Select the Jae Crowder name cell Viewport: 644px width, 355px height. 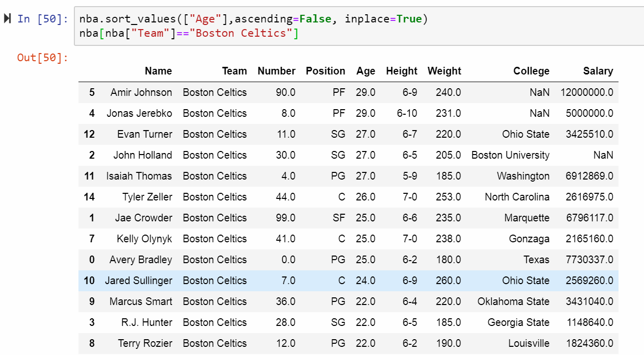tap(144, 218)
